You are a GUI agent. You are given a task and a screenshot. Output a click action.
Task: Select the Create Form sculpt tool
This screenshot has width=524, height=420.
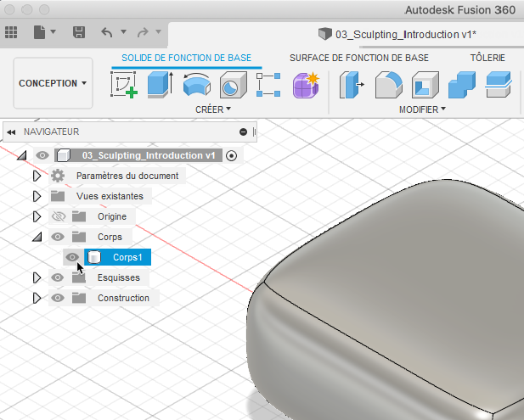tap(306, 85)
